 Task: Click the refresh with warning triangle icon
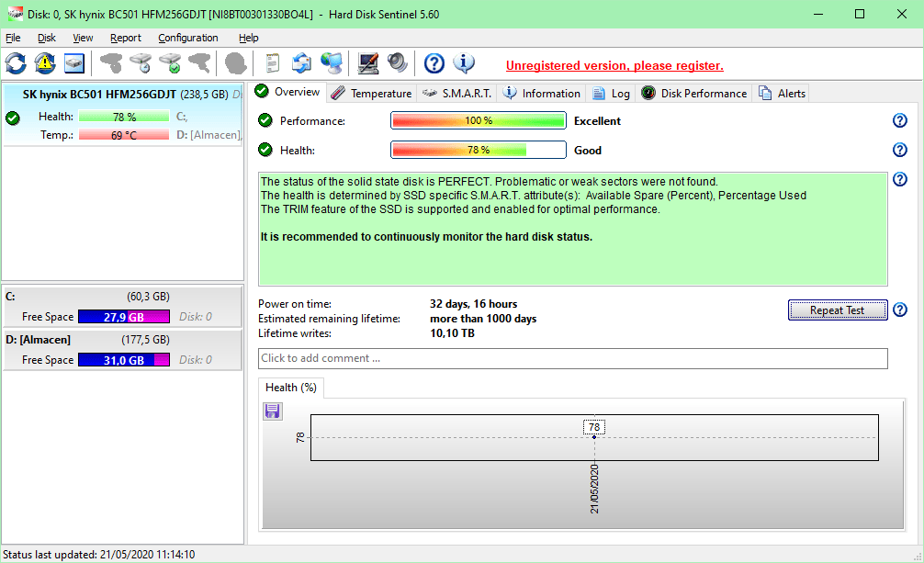pos(45,63)
